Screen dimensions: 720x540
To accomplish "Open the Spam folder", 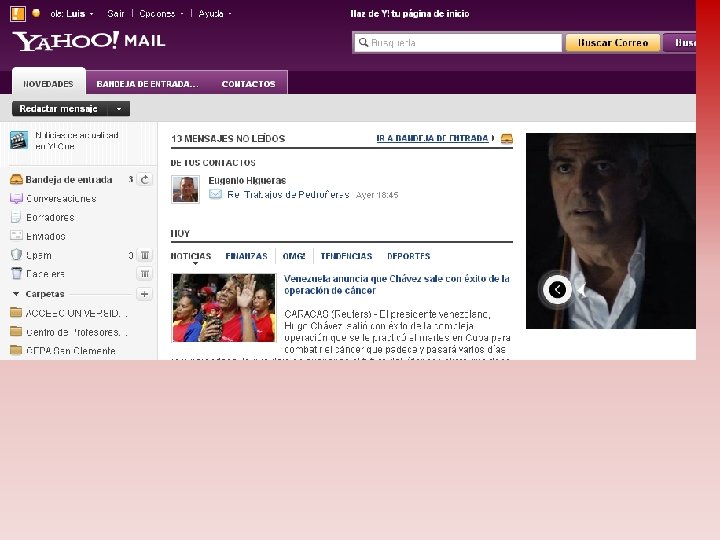I will pyautogui.click(x=39, y=255).
